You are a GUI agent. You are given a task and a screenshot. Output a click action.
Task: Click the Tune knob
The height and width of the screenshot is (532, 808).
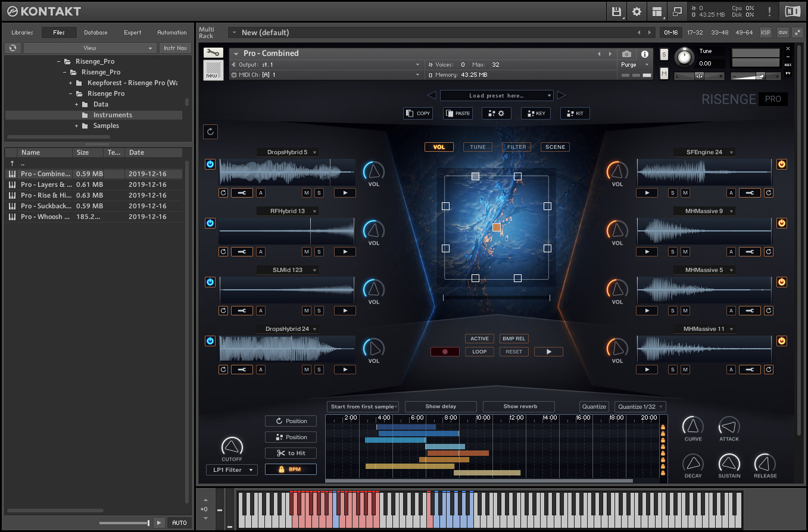coord(685,57)
